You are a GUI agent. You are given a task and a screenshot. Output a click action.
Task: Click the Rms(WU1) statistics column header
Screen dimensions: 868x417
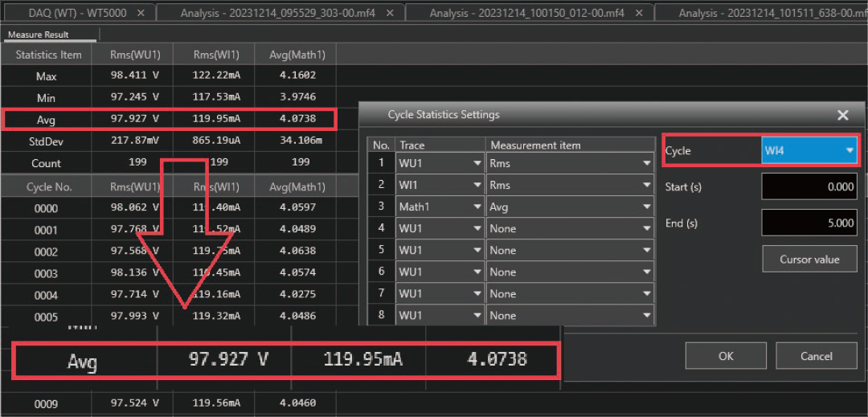(134, 55)
